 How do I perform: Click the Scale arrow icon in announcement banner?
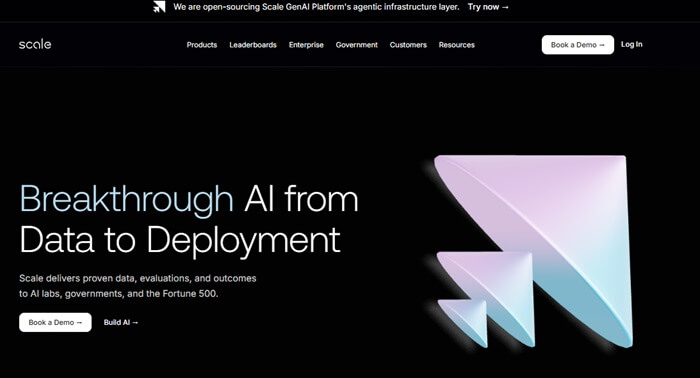159,7
